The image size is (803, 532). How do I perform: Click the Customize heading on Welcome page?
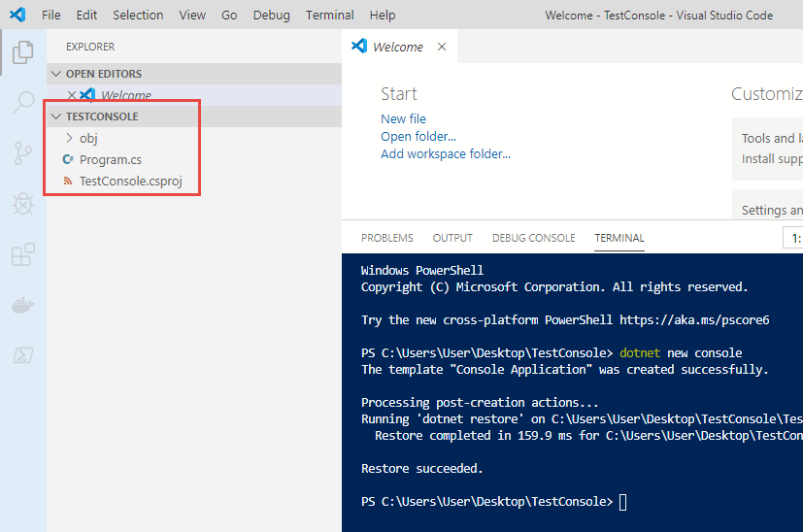(767, 94)
